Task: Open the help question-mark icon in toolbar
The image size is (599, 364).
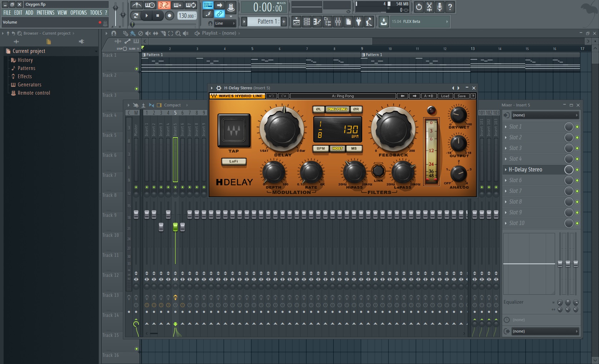Action: click(450, 7)
